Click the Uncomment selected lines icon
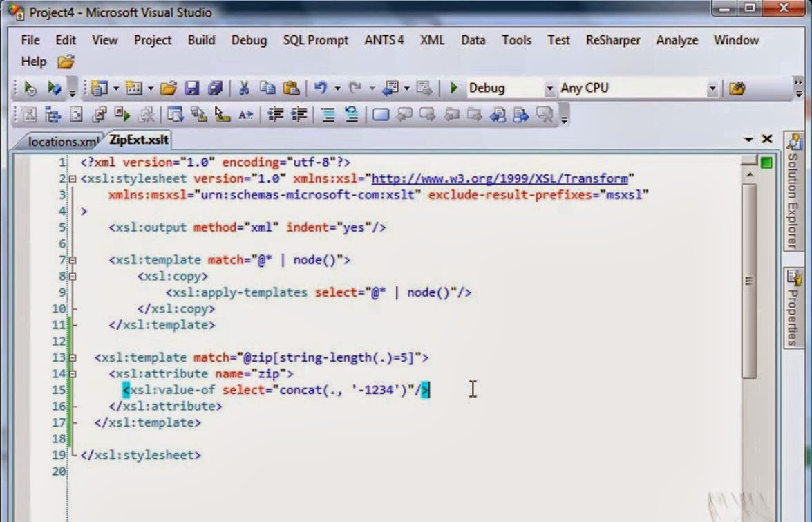The height and width of the screenshot is (522, 812). pyautogui.click(x=352, y=114)
